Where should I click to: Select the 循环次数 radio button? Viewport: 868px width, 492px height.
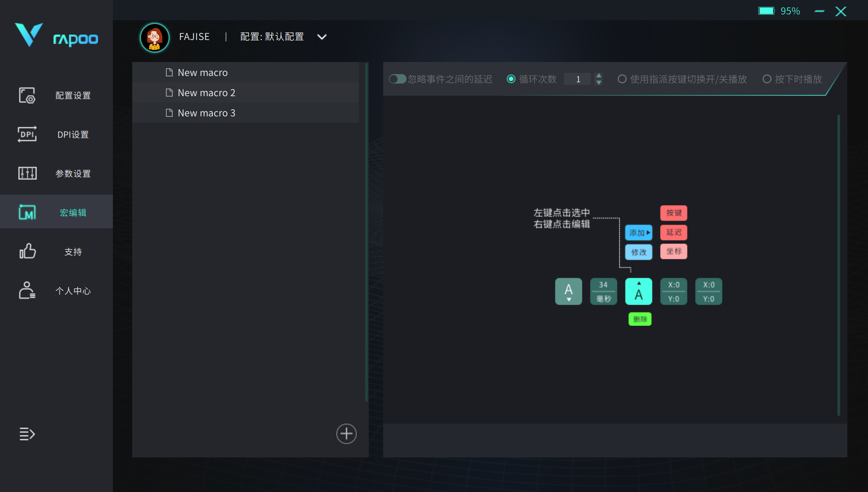[511, 79]
